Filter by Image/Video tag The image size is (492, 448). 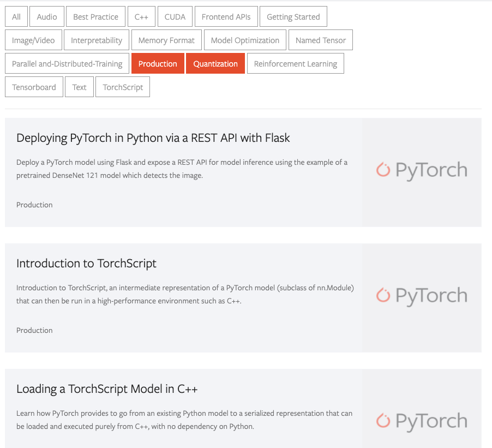[x=33, y=40]
